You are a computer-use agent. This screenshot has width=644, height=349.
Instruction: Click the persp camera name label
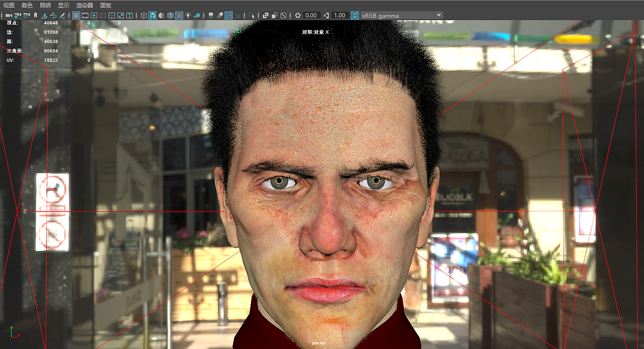[x=319, y=343]
